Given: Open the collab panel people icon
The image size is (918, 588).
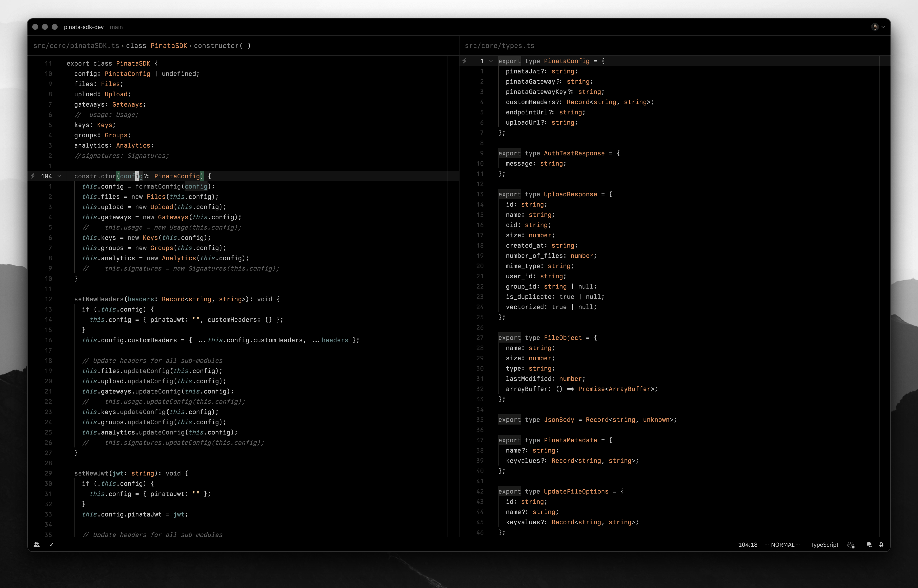Looking at the screenshot, I should click(37, 545).
